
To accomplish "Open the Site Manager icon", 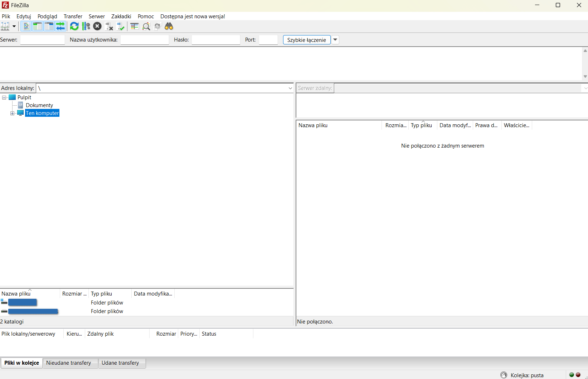I will coord(5,26).
